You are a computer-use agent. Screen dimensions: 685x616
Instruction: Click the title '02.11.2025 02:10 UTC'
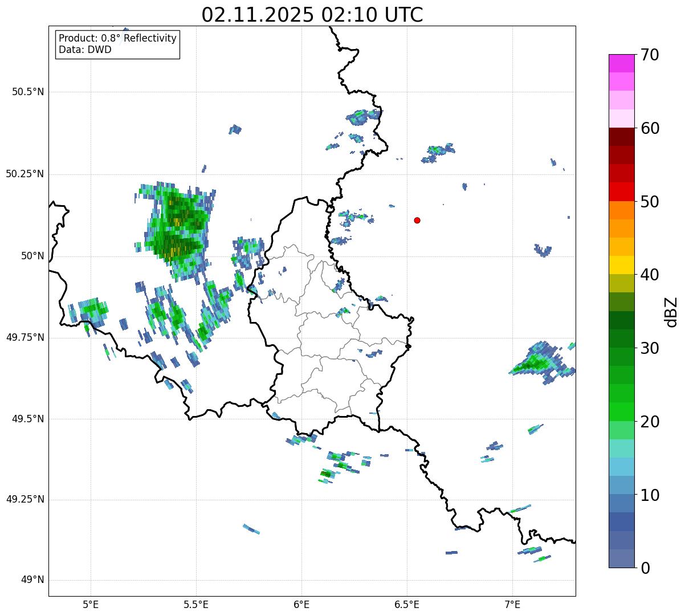pyautogui.click(x=312, y=14)
